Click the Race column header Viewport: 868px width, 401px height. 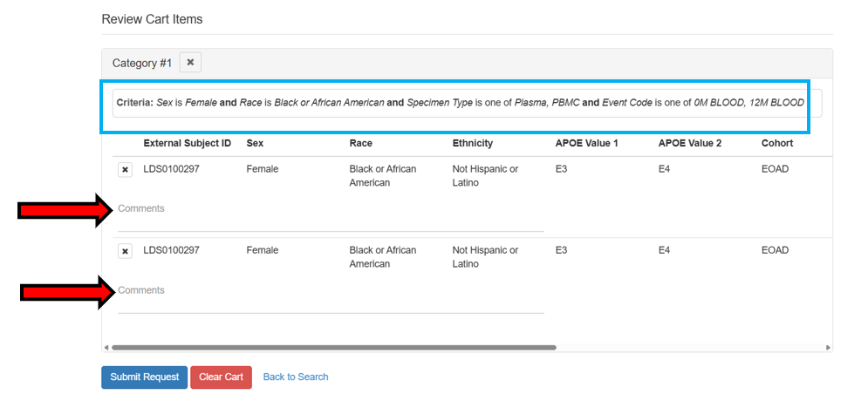click(360, 143)
